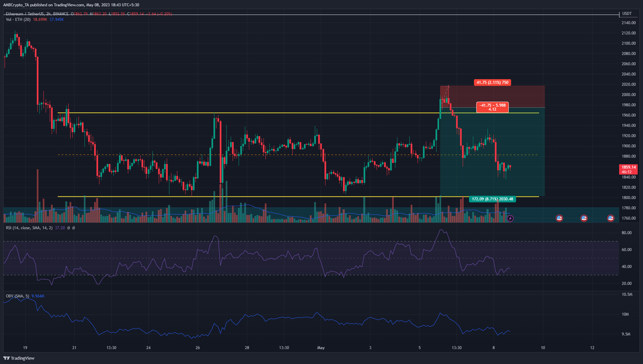Click the current price tag 1859.14

(x=628, y=169)
